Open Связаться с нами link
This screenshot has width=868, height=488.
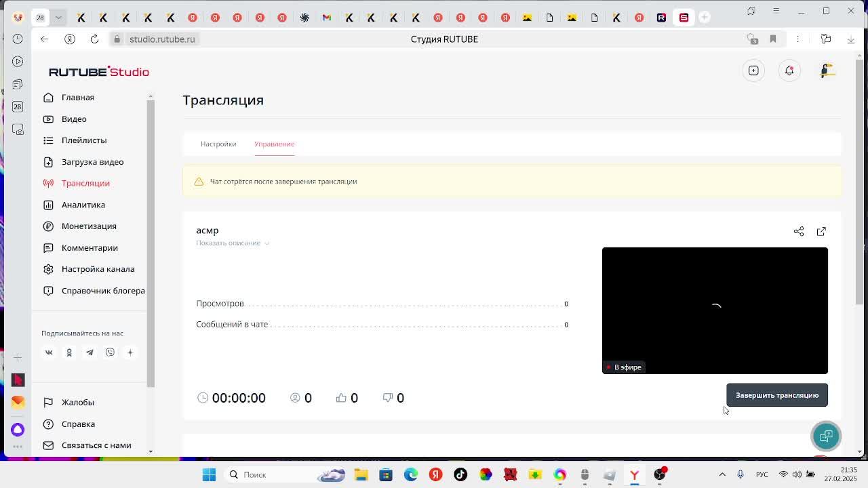pyautogui.click(x=87, y=445)
